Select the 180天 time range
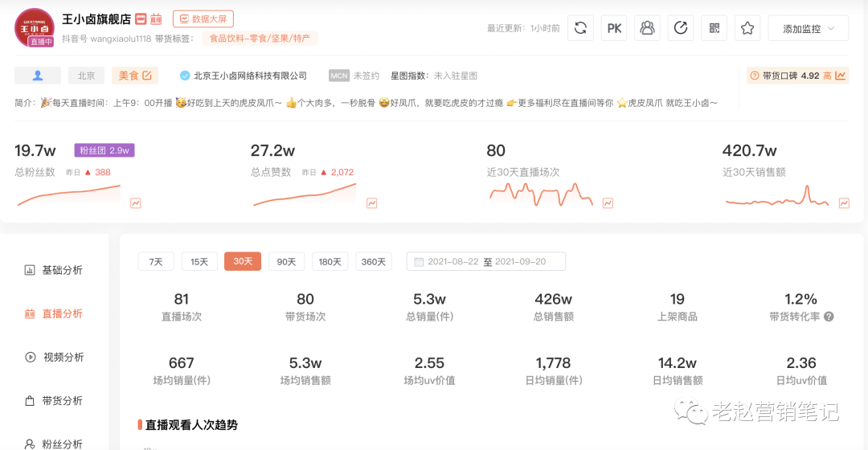The height and width of the screenshot is (450, 868). click(x=330, y=261)
